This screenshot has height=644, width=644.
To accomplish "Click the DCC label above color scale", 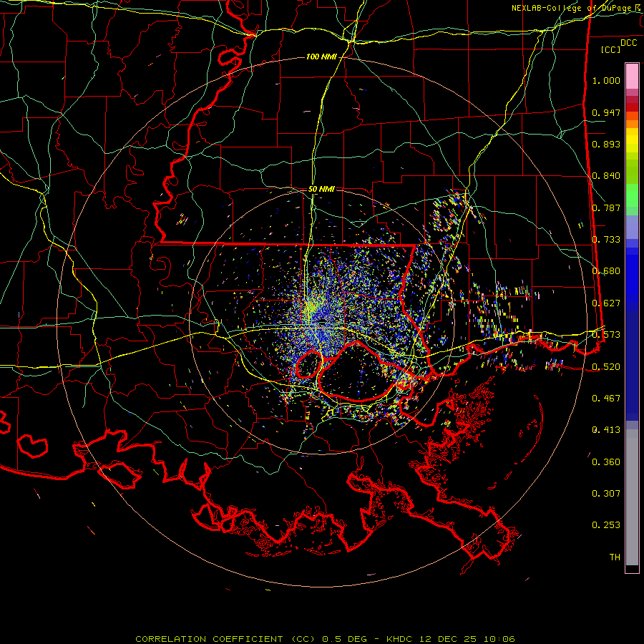I will pos(628,43).
